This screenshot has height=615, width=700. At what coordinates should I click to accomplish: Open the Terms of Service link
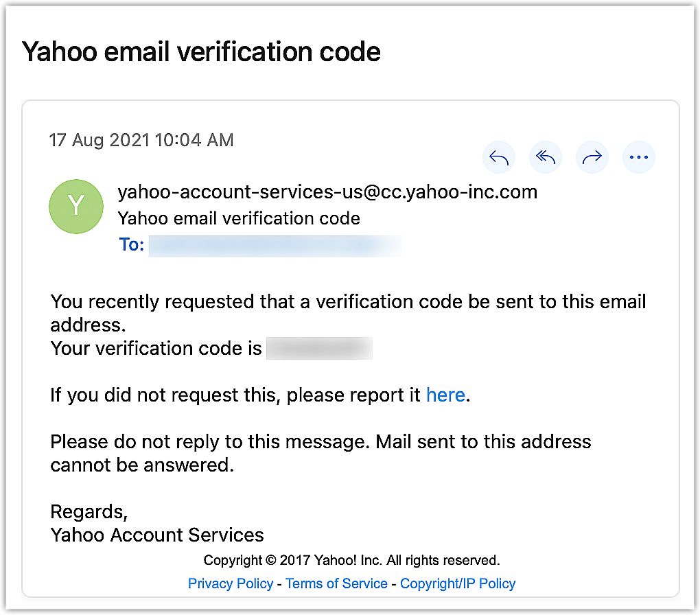[x=336, y=583]
